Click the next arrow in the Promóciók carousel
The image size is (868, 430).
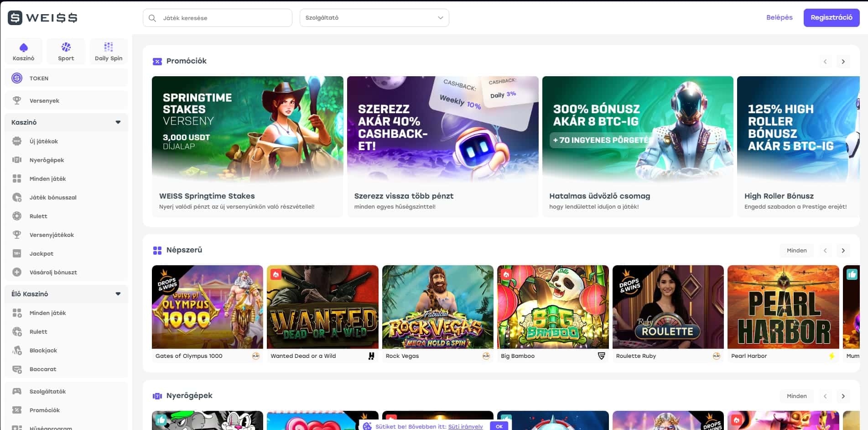[x=843, y=61]
